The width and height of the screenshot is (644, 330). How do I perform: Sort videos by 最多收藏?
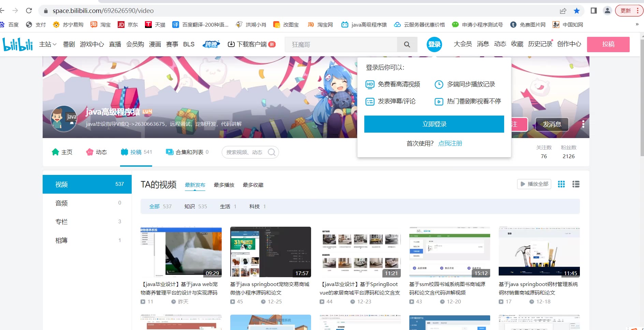253,185
